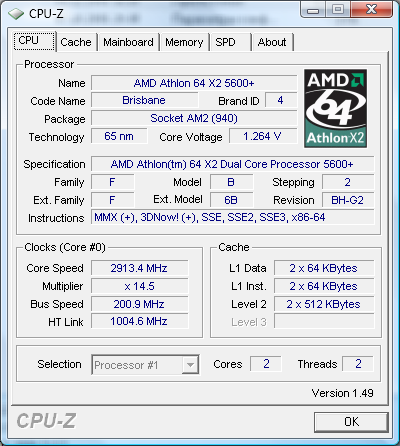Select the Memory tab
This screenshot has width=400, height=446.
(x=184, y=42)
